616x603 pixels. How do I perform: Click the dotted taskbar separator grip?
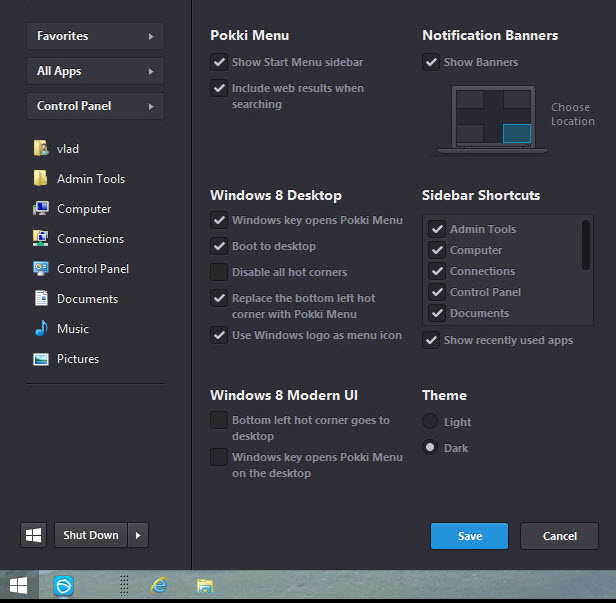124,585
